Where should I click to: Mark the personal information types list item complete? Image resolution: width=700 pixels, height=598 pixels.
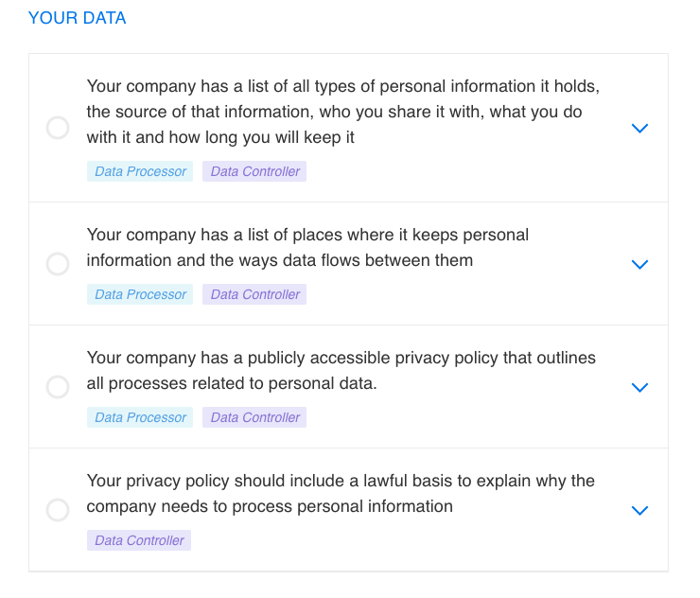click(58, 128)
